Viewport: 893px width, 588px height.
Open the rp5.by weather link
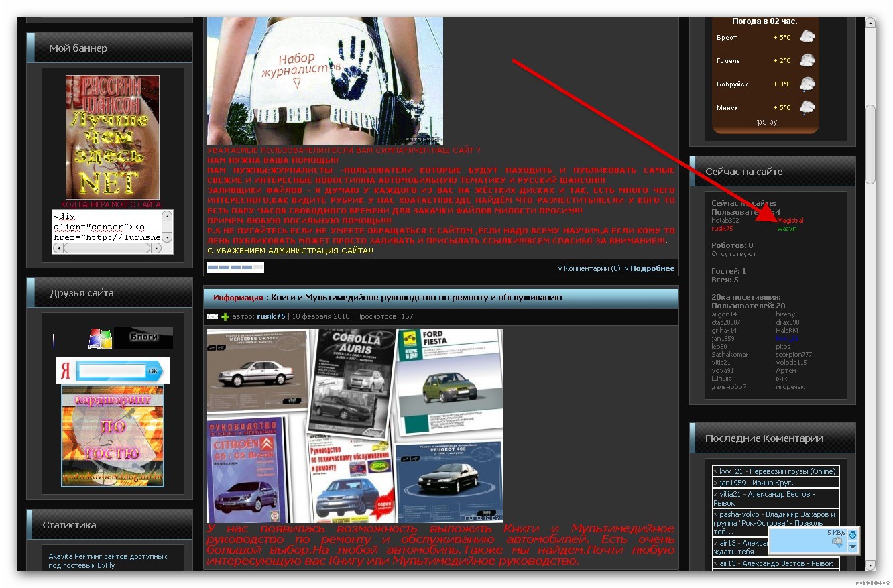[766, 122]
